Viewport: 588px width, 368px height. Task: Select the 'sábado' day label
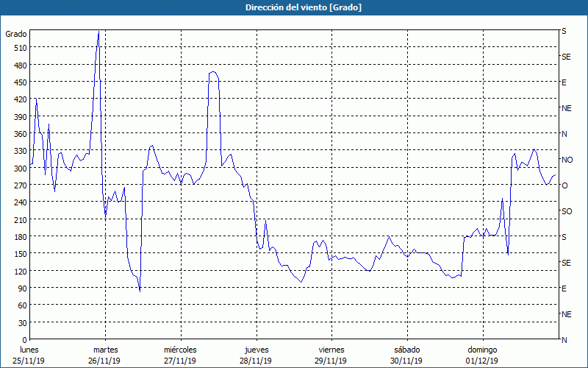407,350
